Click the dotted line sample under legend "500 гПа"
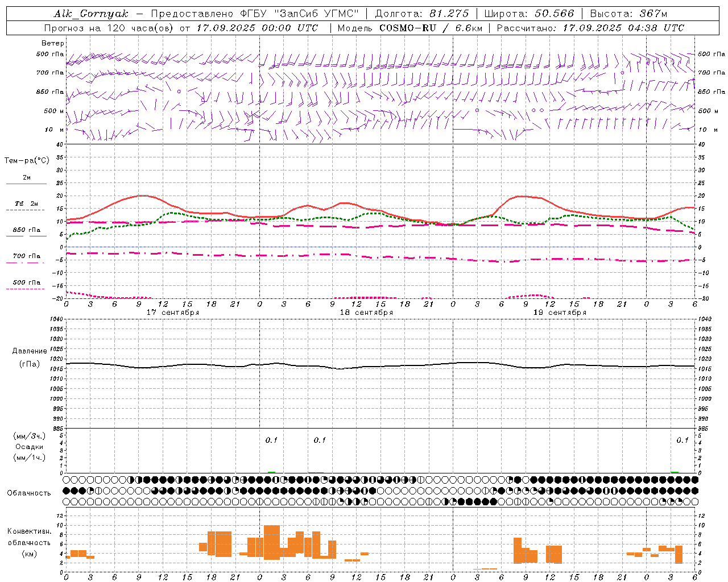The image size is (728, 582). coord(26,289)
